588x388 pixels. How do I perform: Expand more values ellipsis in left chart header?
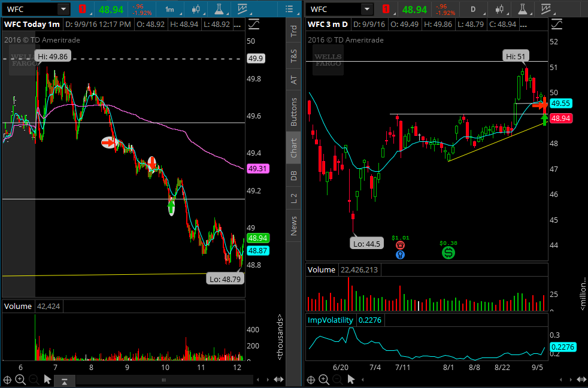(237, 25)
